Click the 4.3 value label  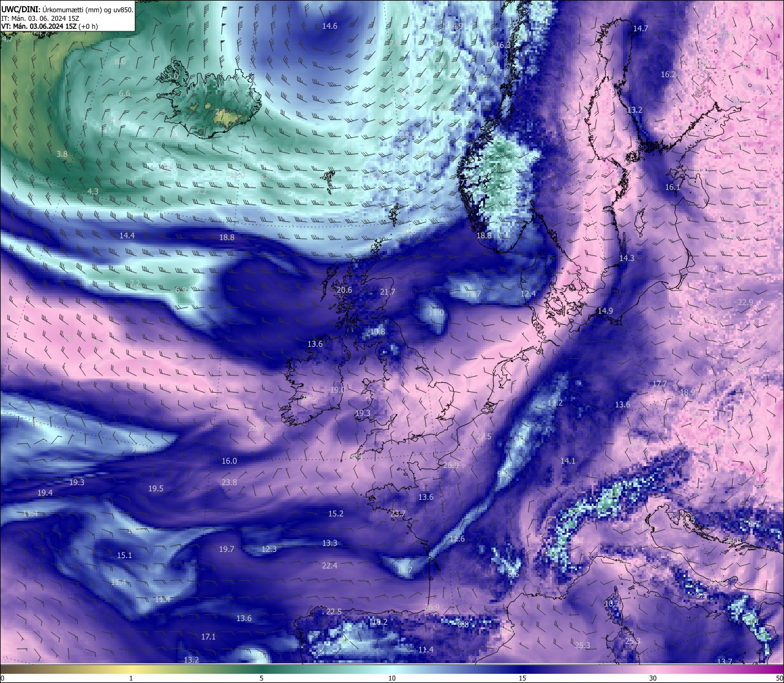coord(93,191)
